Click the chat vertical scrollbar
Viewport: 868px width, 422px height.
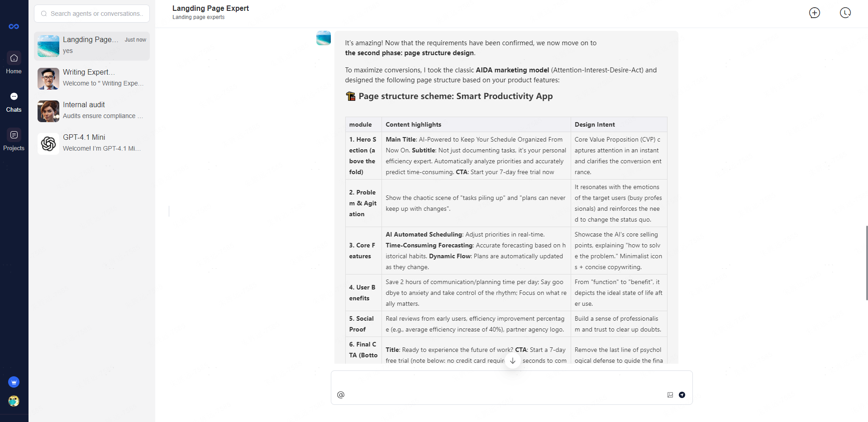pyautogui.click(x=866, y=262)
